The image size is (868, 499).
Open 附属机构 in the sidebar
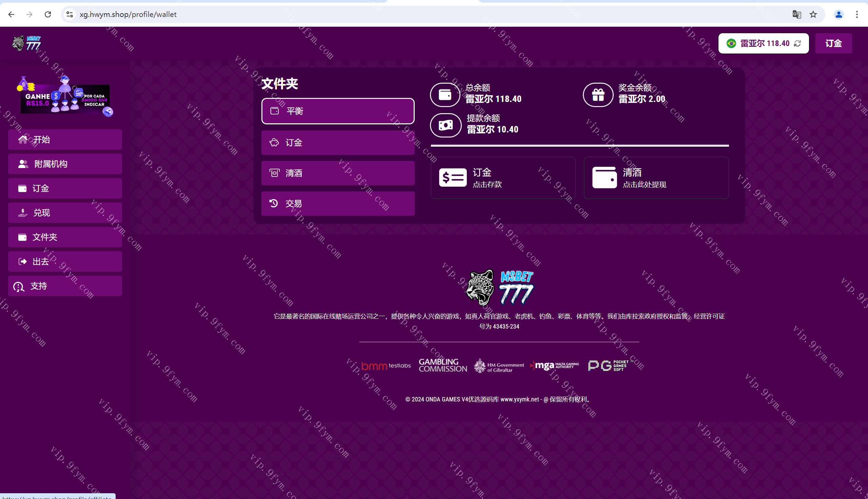point(65,164)
